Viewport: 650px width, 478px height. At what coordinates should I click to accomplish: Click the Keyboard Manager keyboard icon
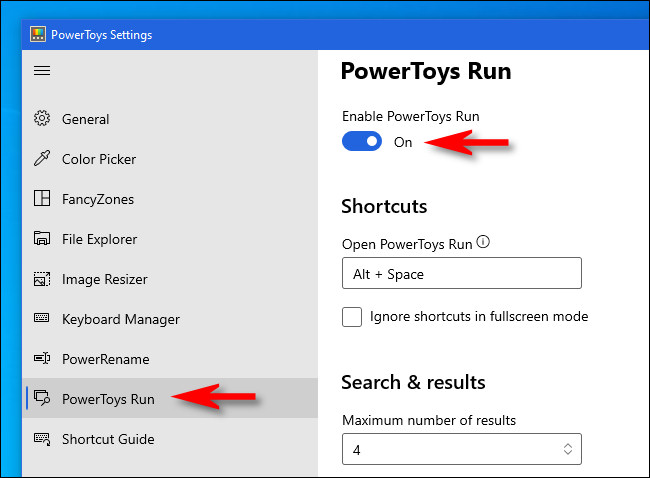tap(42, 319)
